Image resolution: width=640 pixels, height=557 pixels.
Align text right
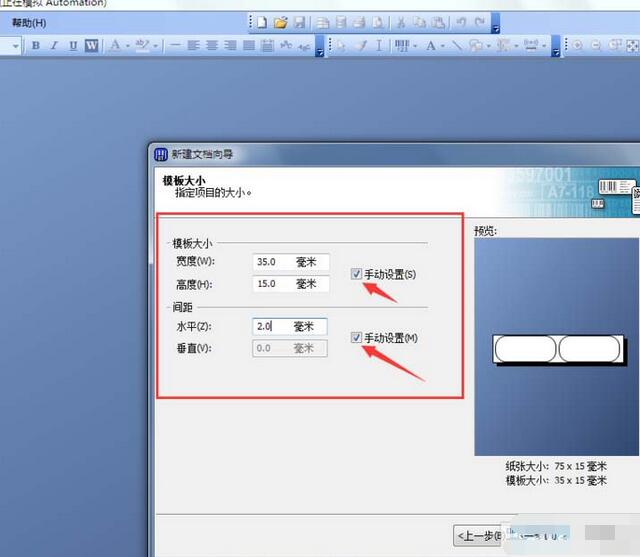coord(231,45)
